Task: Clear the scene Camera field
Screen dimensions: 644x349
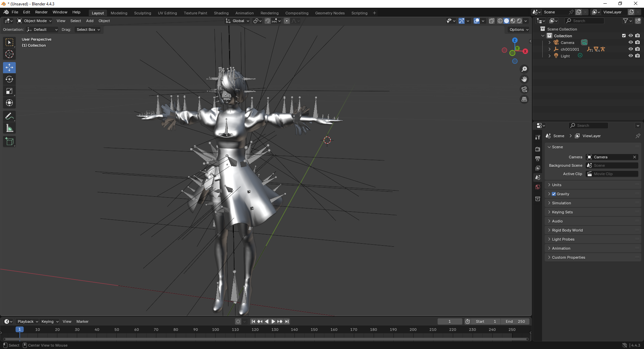Action: coord(635,157)
